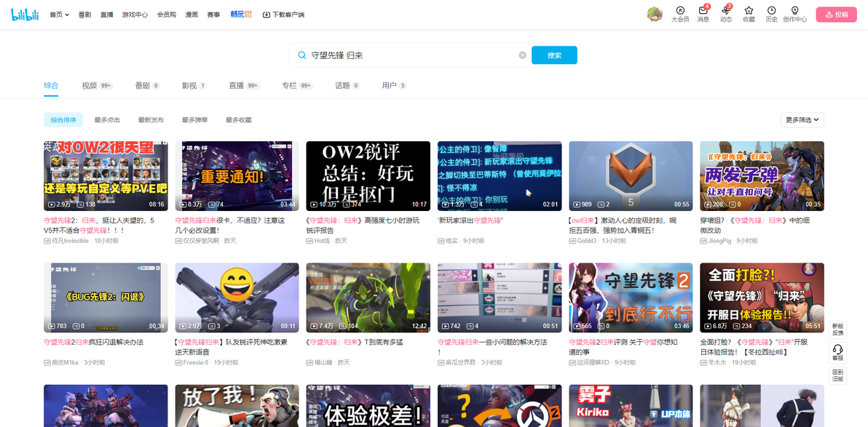The image size is (868, 427).
Task: Open 重要通知 video thumbnail
Action: [237, 176]
